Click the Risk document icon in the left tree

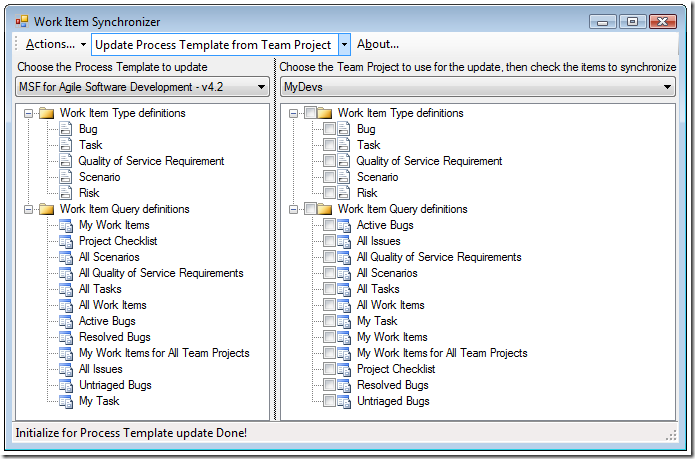tap(66, 193)
